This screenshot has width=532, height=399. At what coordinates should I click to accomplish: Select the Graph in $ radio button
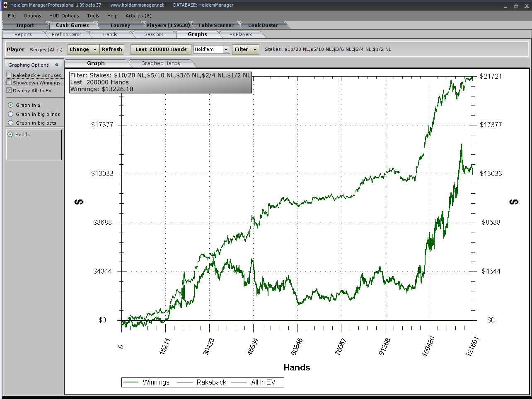(x=11, y=105)
